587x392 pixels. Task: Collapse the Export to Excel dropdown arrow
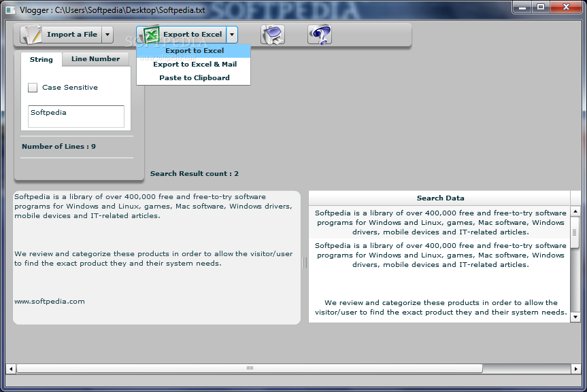point(232,35)
